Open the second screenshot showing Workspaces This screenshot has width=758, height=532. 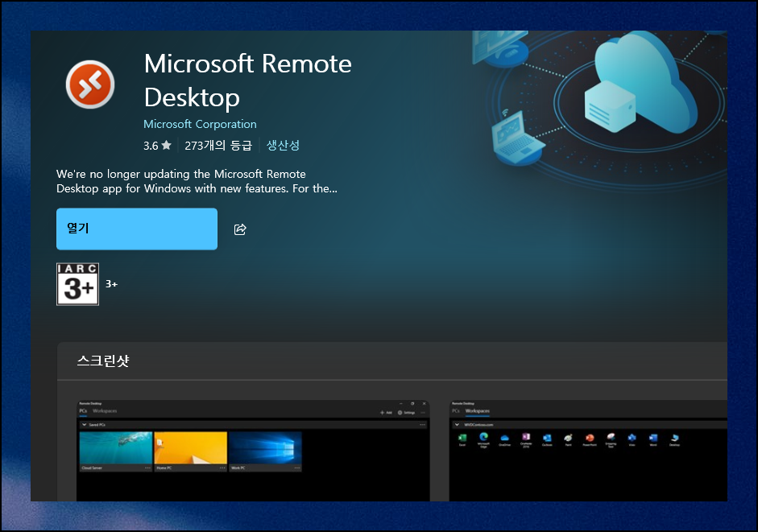click(x=588, y=451)
